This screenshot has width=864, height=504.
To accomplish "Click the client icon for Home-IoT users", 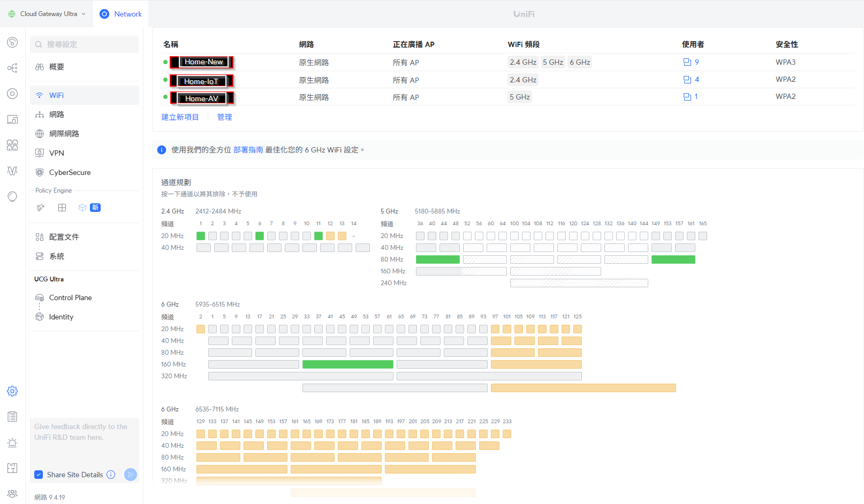I will (687, 79).
